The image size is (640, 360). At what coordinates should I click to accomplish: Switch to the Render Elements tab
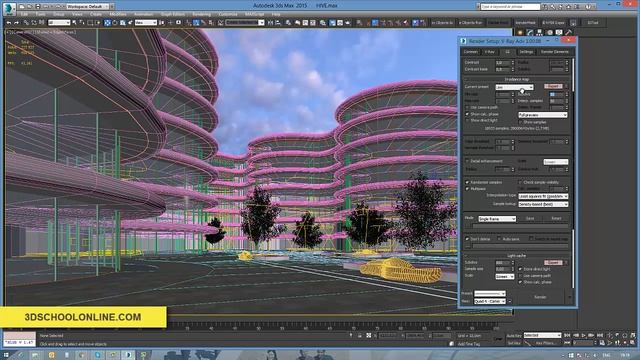pyautogui.click(x=555, y=52)
